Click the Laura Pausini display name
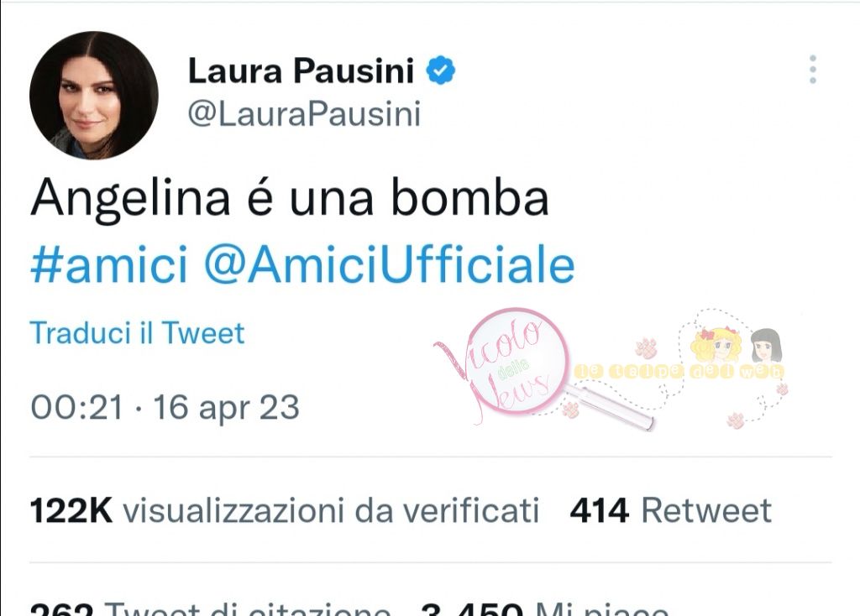 (x=302, y=70)
